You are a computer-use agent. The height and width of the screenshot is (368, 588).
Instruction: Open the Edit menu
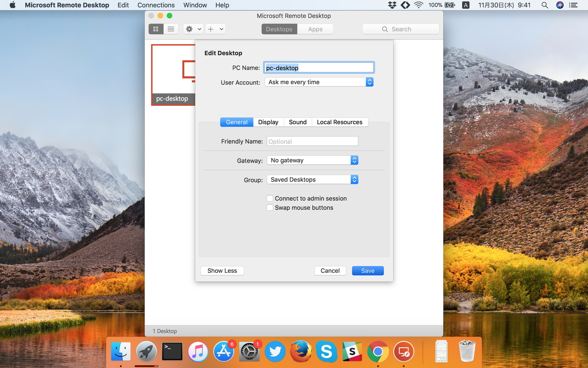coord(123,5)
